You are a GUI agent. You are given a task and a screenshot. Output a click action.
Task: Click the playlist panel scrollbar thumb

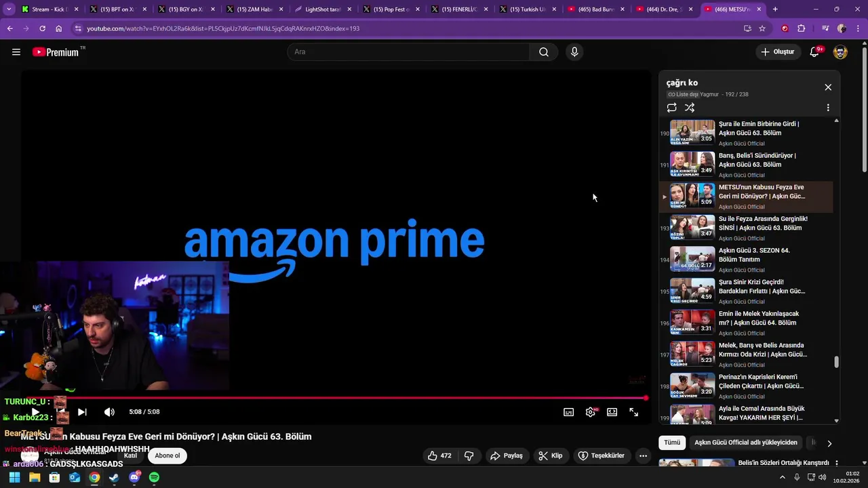pos(836,362)
